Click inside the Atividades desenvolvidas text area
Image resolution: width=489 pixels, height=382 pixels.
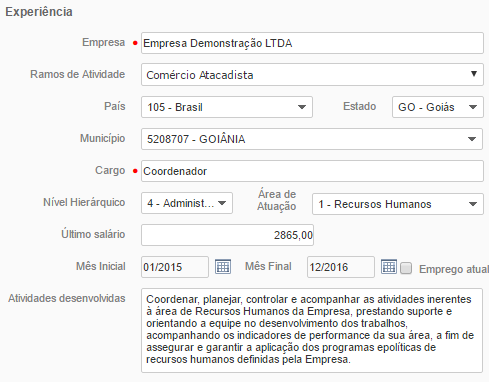(312, 330)
